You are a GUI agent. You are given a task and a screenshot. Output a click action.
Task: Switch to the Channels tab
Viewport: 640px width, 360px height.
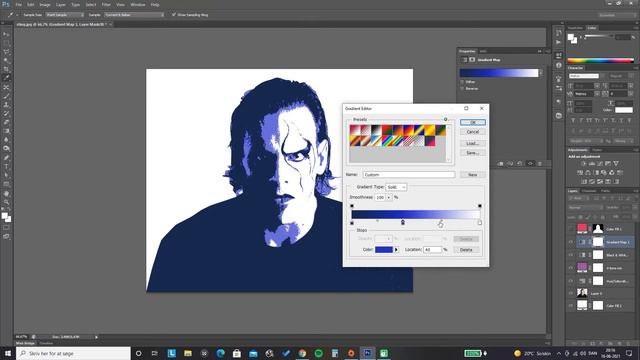(589, 191)
